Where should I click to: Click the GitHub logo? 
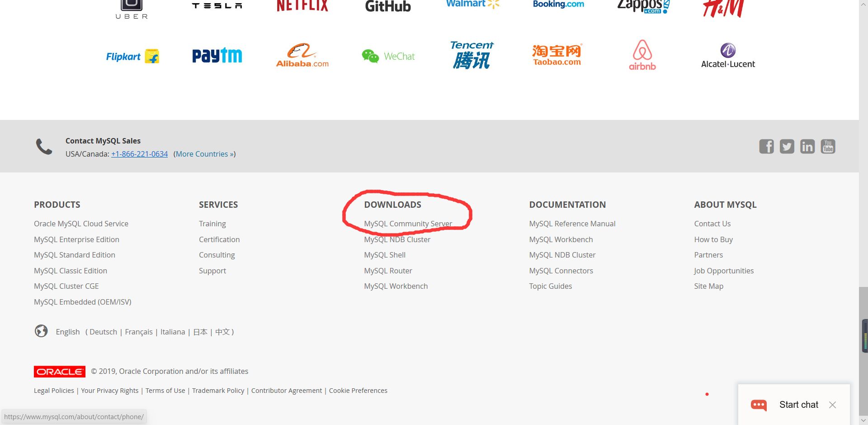tap(388, 6)
